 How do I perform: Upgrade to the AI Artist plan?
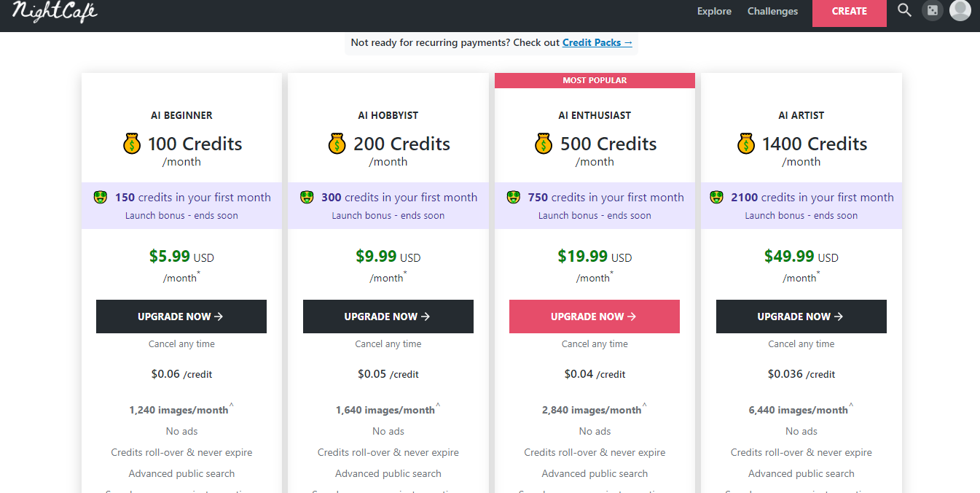(x=801, y=317)
